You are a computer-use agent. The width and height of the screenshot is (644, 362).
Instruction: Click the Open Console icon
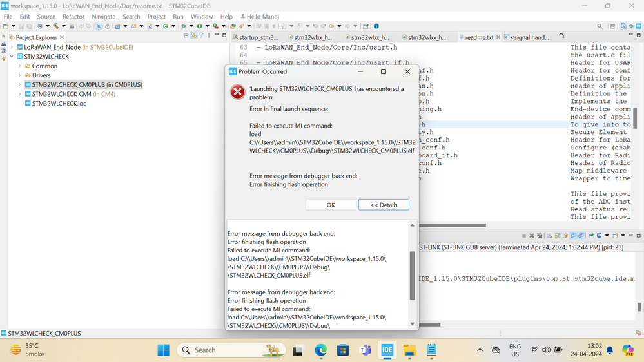click(615, 236)
